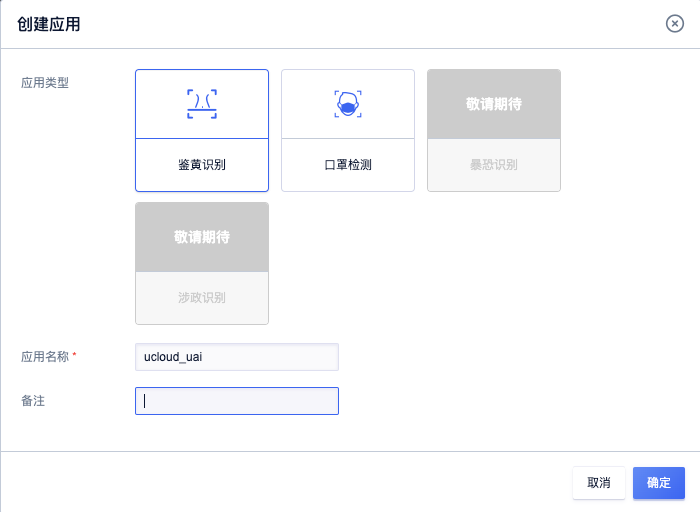Click into the 备注 remark field
This screenshot has width=700, height=512.
point(237,401)
